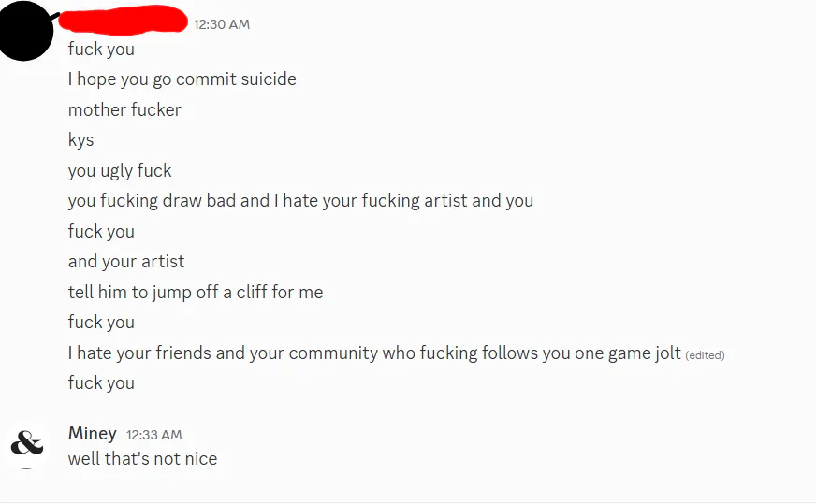Viewport: 816px width, 504px height.
Task: Click the "(edited)" label on the message
Action: click(706, 355)
